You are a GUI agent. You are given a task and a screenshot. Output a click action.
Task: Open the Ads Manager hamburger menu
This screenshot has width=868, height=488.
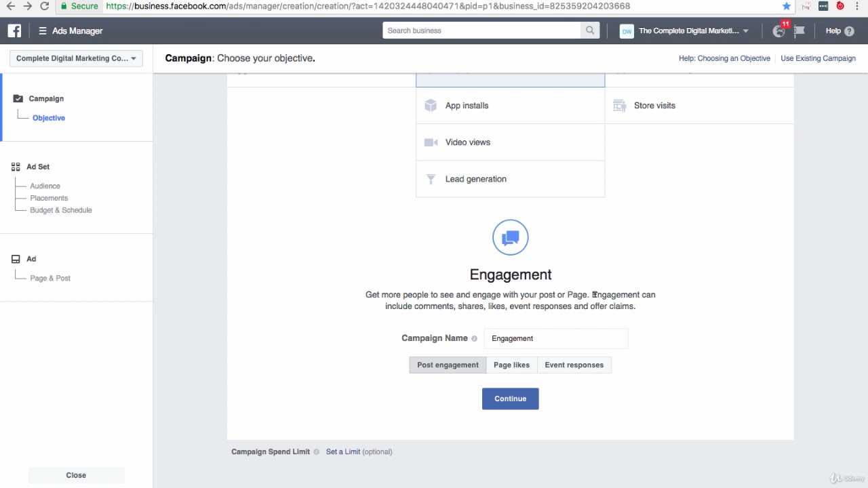click(43, 30)
